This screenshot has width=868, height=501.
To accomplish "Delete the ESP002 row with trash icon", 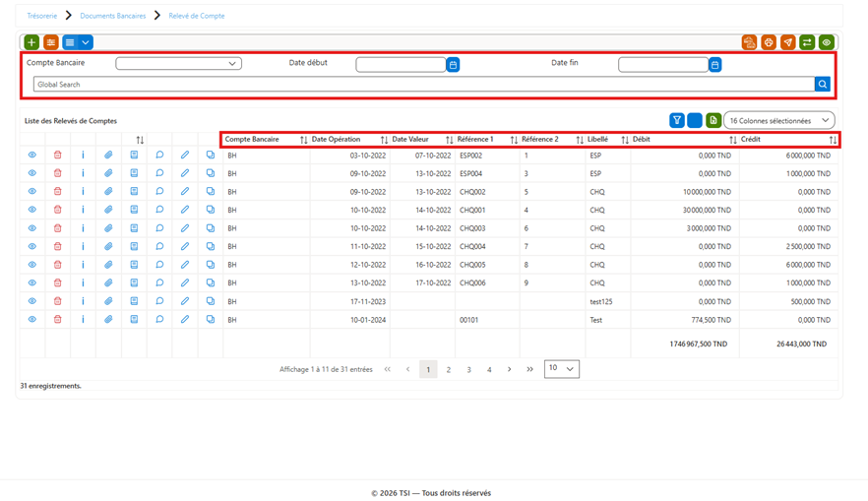I will (57, 155).
